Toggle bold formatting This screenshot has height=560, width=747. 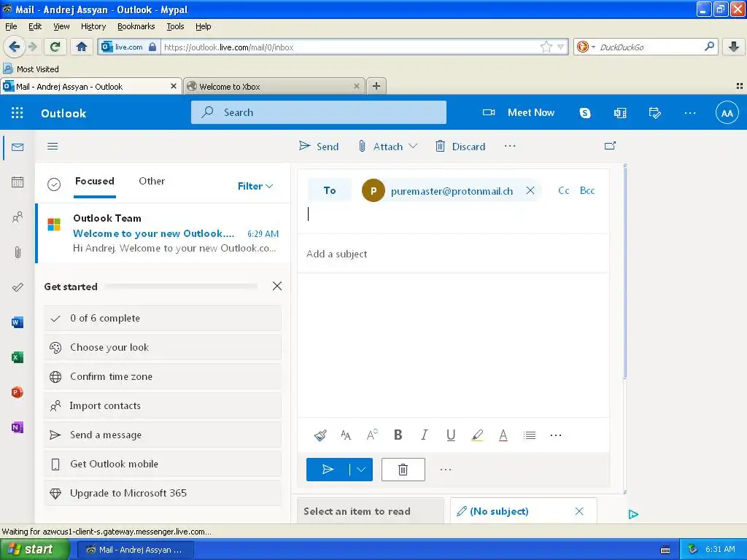(398, 435)
